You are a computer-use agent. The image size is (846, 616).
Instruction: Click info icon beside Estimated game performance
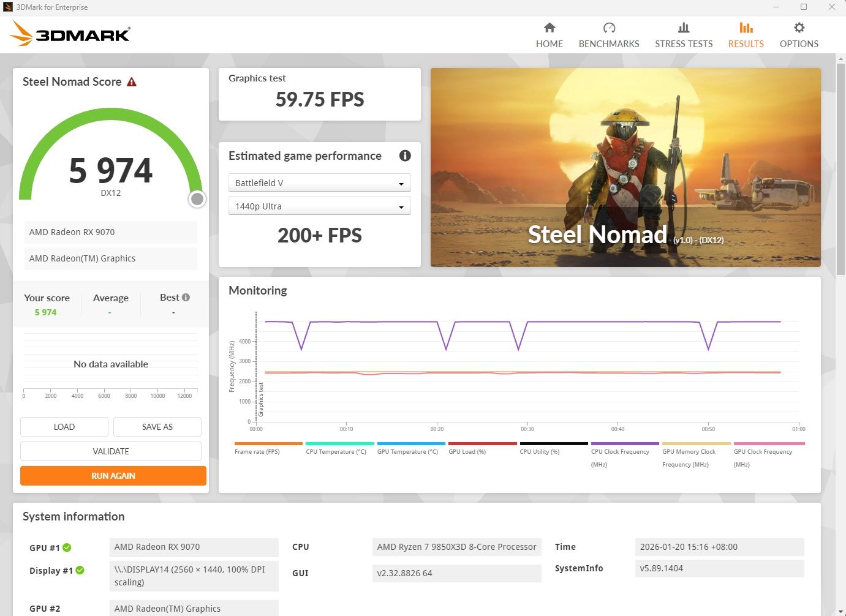pyautogui.click(x=404, y=156)
